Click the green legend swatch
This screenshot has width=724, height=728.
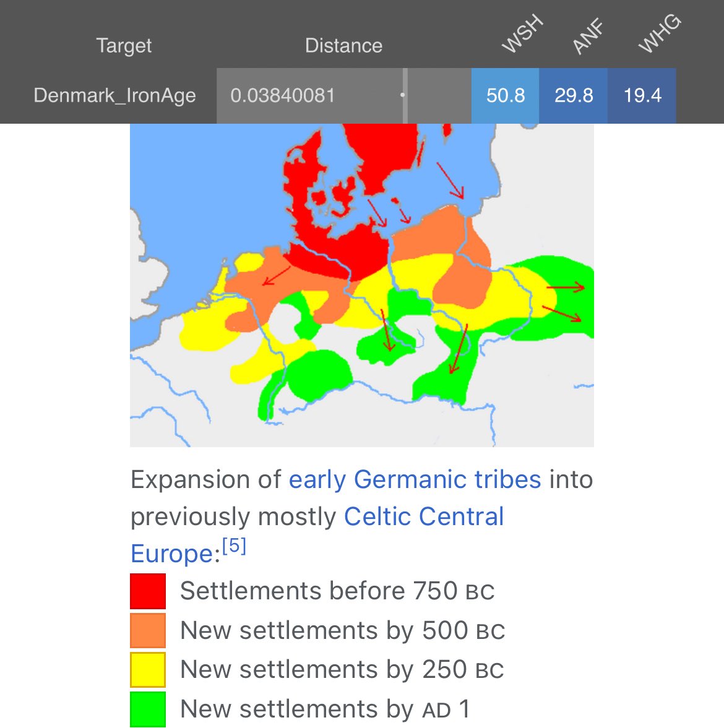(x=148, y=709)
